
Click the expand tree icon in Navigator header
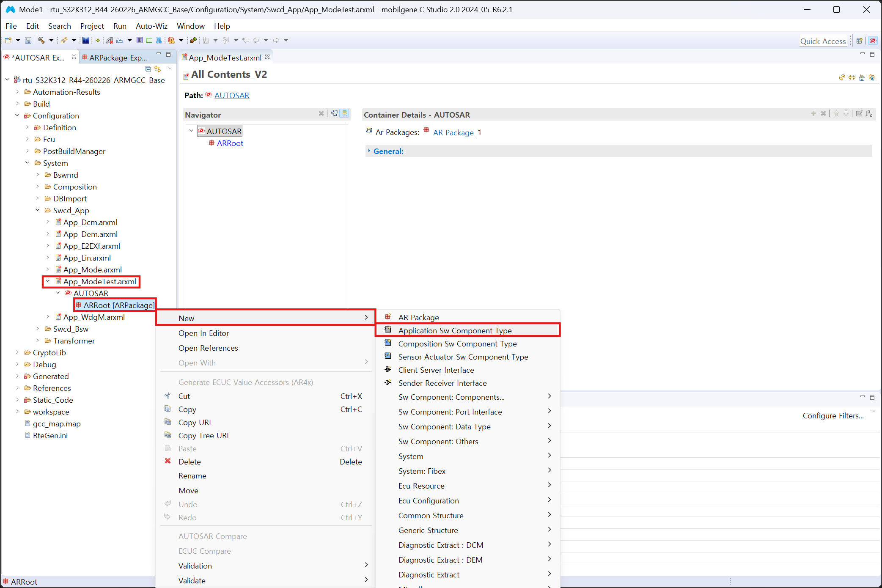(x=334, y=113)
